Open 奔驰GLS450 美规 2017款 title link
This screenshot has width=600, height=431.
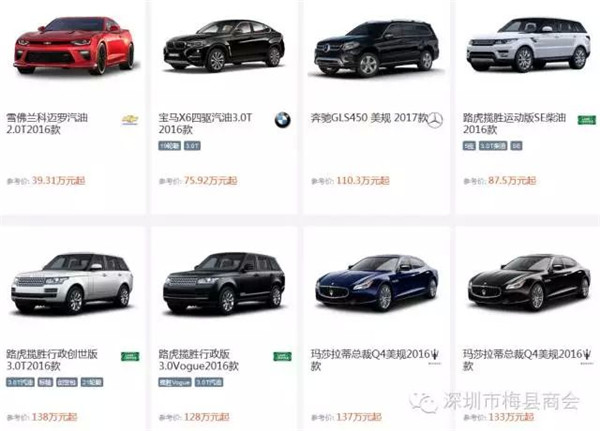[x=369, y=118]
